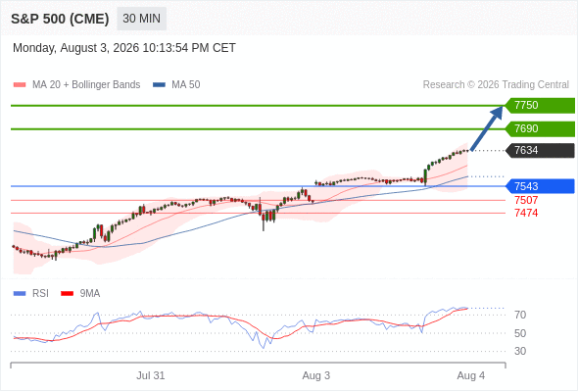Click the blue upward trend arrow
Screen dimensions: 578x392
point(487,128)
